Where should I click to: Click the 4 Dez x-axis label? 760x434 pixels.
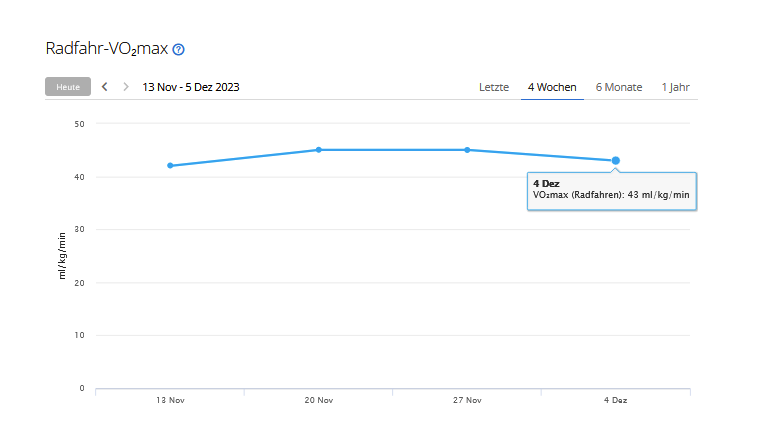[616, 400]
